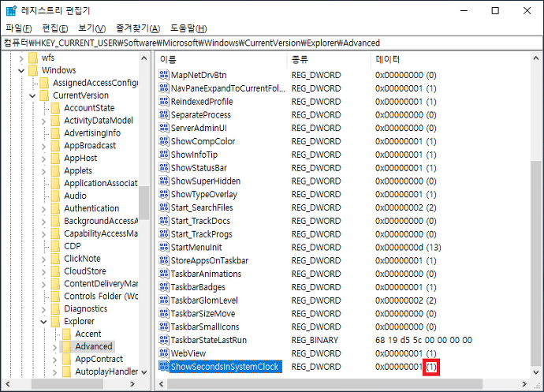Click the ShowStatusBar value icon
The height and width of the screenshot is (392, 544).
tap(164, 167)
